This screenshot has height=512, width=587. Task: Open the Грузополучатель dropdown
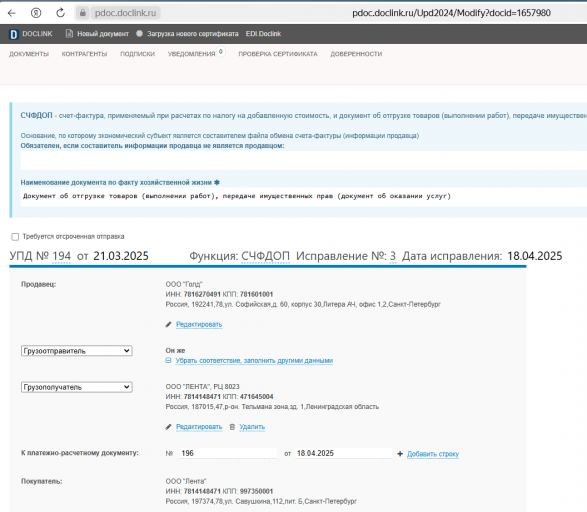tap(76, 387)
